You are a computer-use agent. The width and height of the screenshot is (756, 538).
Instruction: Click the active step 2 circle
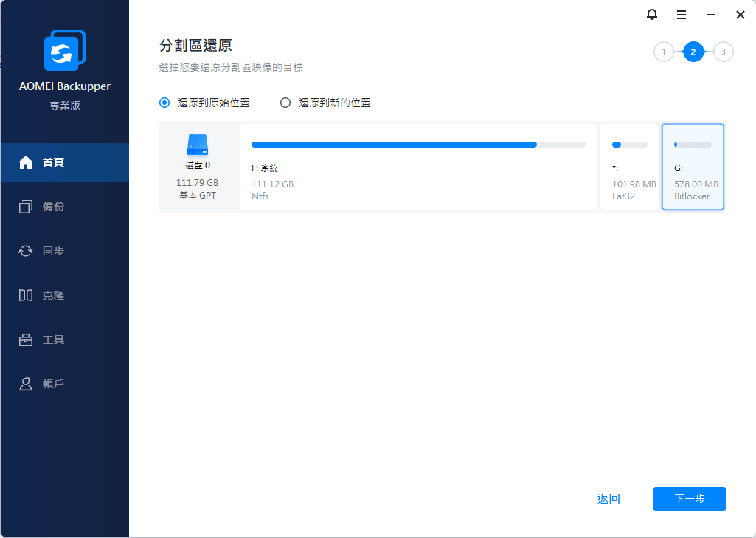[693, 52]
